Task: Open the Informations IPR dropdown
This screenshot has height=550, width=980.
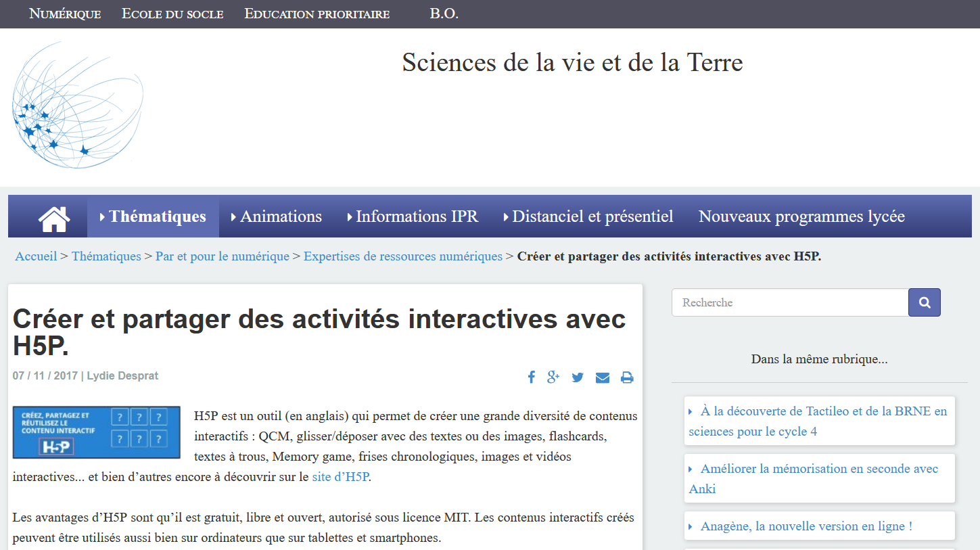Action: coord(413,216)
